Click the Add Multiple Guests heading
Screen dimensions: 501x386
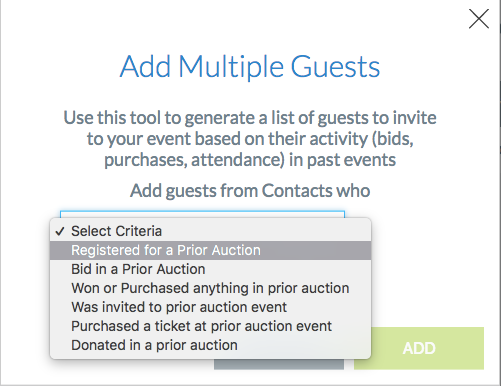point(250,67)
